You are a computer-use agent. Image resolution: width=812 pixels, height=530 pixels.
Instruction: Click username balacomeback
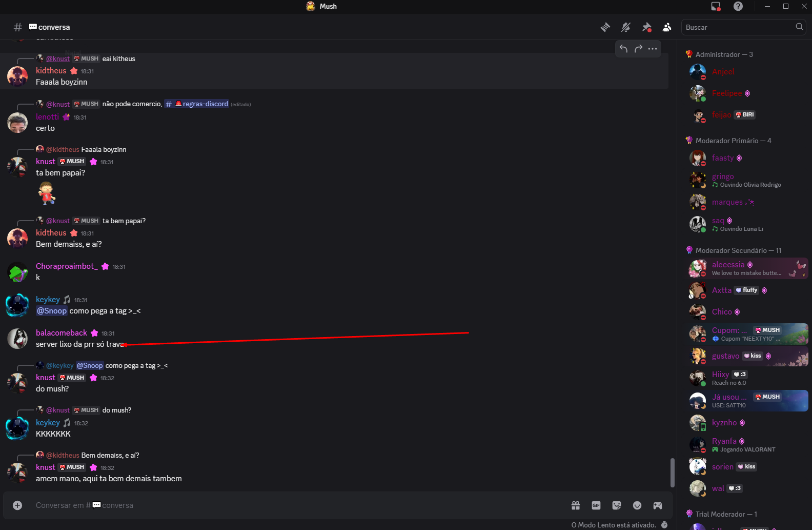(62, 333)
